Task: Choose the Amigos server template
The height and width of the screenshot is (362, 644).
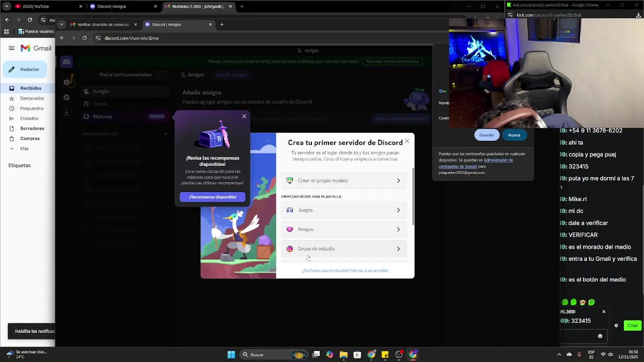Action: pyautogui.click(x=344, y=229)
